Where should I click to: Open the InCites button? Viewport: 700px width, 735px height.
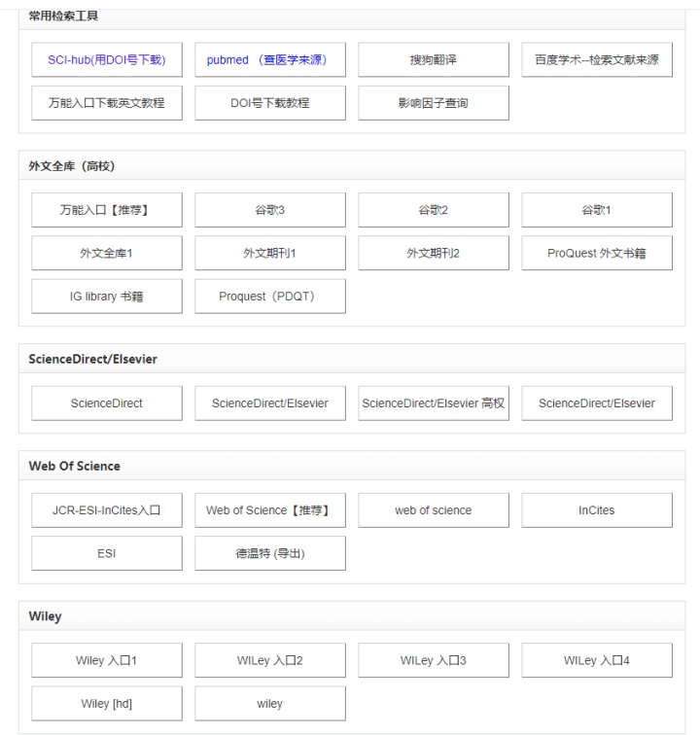coord(597,510)
